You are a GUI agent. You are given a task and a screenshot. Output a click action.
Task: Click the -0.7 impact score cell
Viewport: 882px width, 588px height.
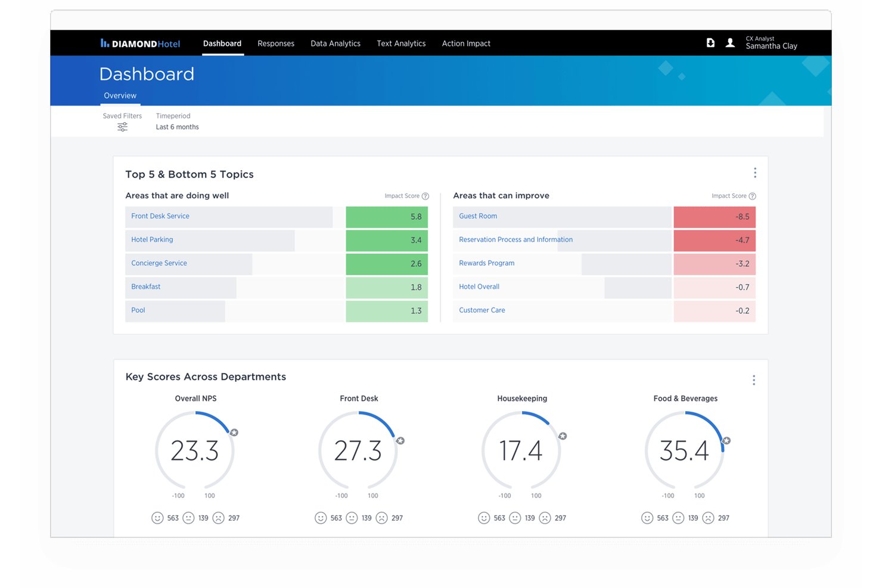point(715,287)
